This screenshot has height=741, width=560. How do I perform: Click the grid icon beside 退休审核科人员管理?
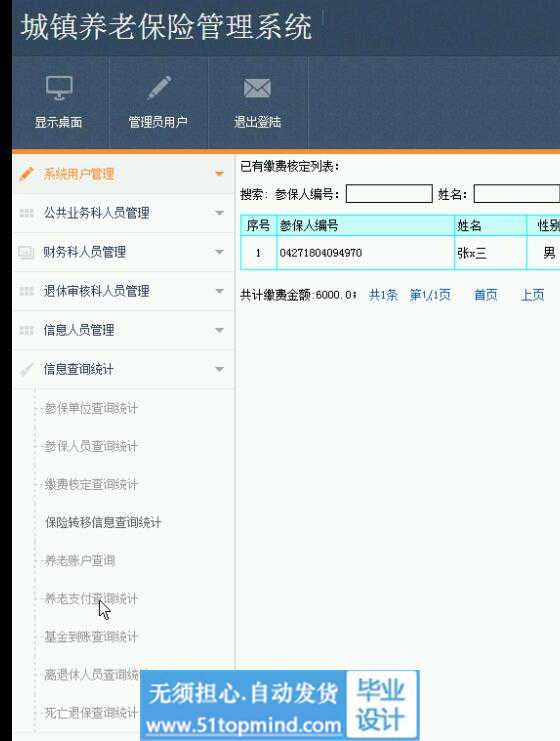[x=26, y=291]
